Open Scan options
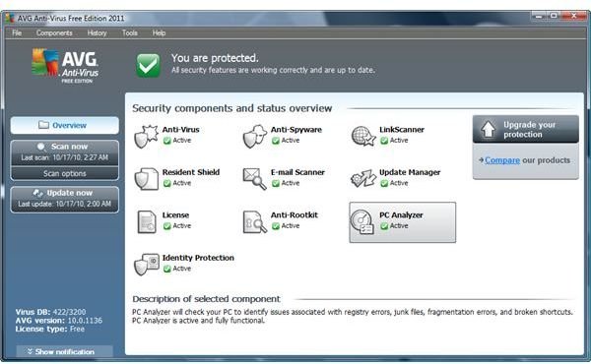 pyautogui.click(x=64, y=173)
